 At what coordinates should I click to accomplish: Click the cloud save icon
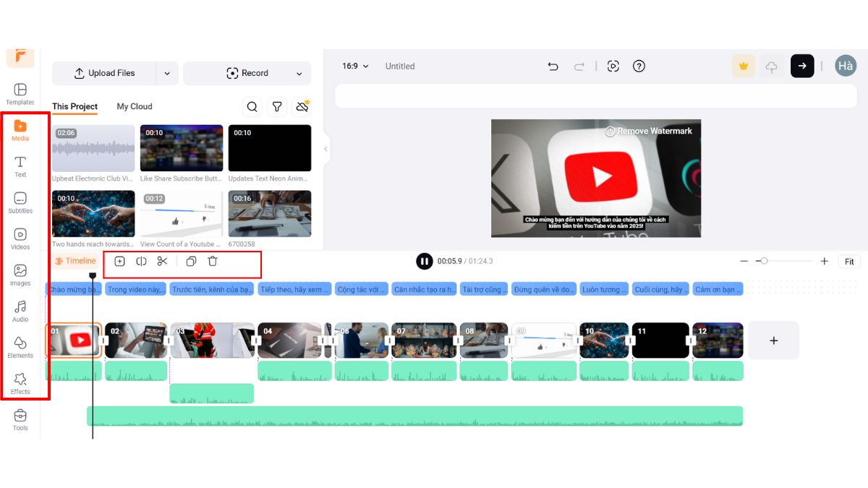tap(772, 67)
